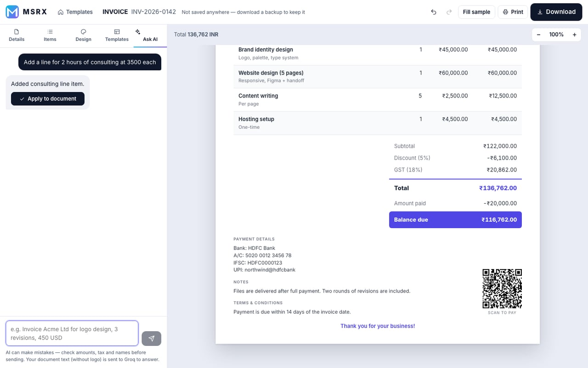This screenshot has width=588, height=368.
Task: Click the Discount (5%) label
Action: click(412, 158)
